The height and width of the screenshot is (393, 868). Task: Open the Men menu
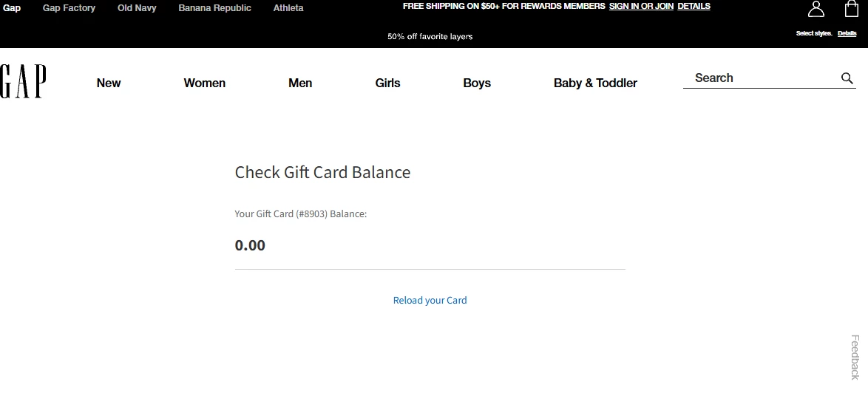(x=300, y=83)
